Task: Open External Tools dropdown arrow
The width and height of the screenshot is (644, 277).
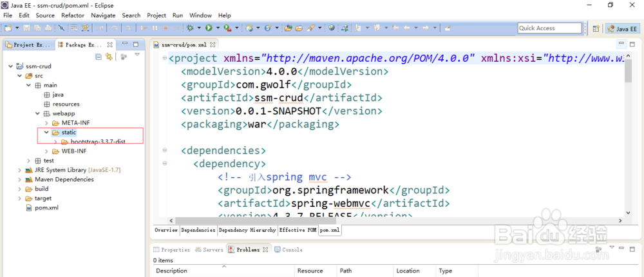Action: (x=238, y=28)
